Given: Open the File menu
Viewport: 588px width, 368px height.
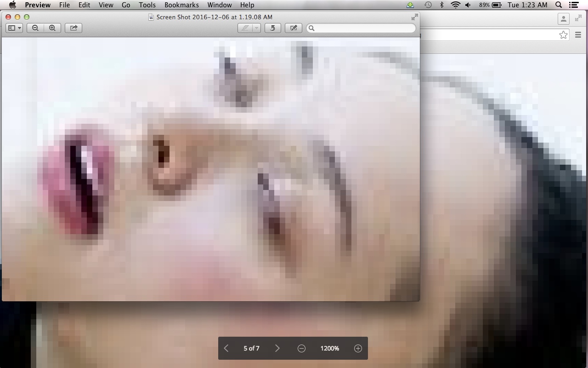Looking at the screenshot, I should point(65,5).
